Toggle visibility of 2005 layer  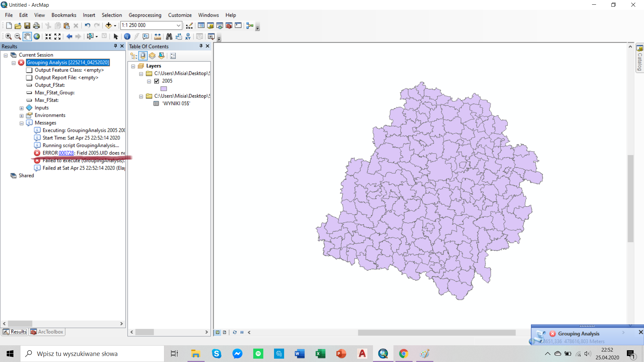coord(157,81)
